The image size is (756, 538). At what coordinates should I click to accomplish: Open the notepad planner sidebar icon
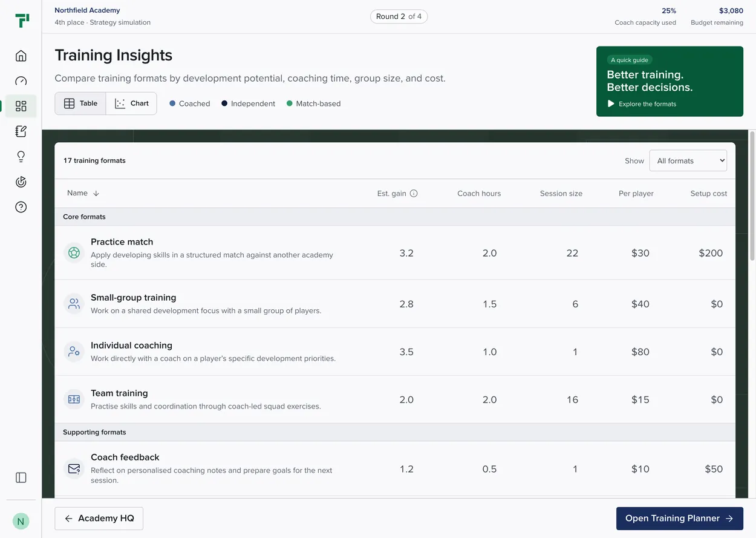click(x=21, y=131)
